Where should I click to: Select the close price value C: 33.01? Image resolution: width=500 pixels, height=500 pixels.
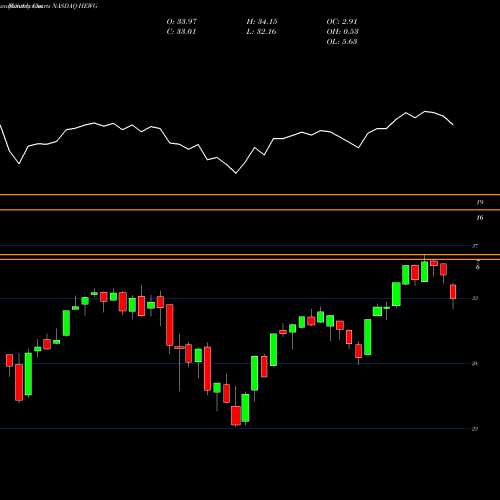point(181,32)
